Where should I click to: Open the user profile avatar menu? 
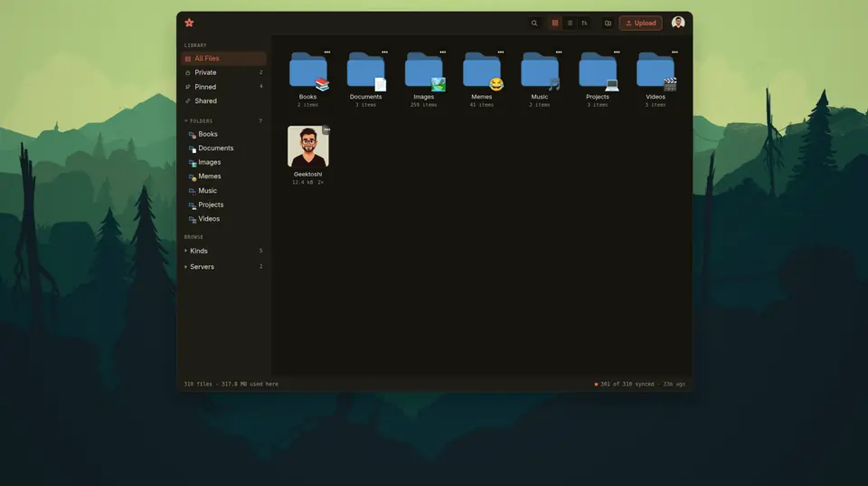click(x=678, y=23)
